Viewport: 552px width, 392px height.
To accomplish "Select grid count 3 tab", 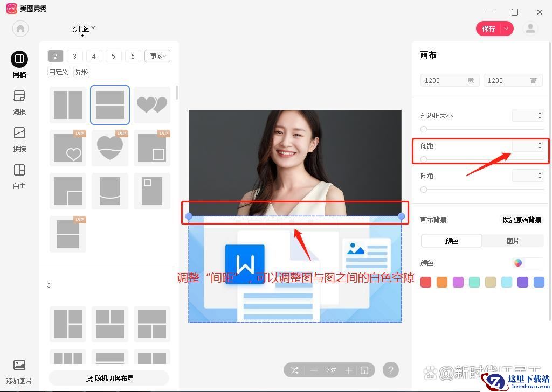I will [74, 56].
